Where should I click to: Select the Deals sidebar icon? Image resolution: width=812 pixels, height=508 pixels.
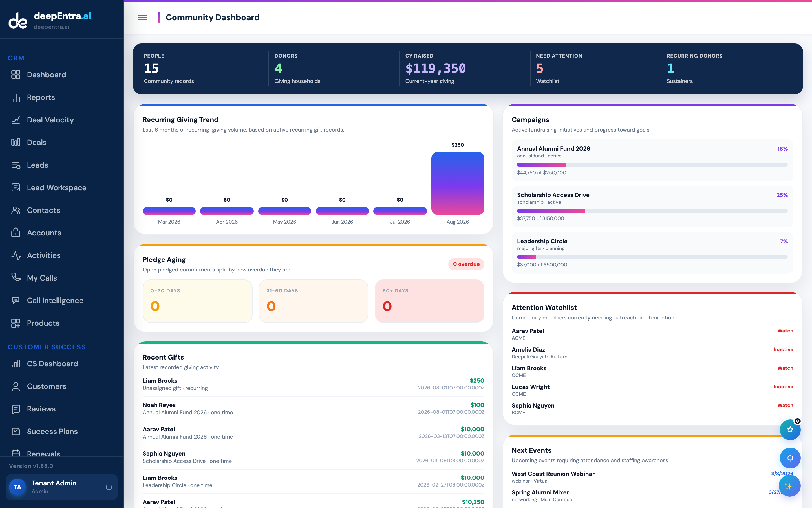click(16, 143)
